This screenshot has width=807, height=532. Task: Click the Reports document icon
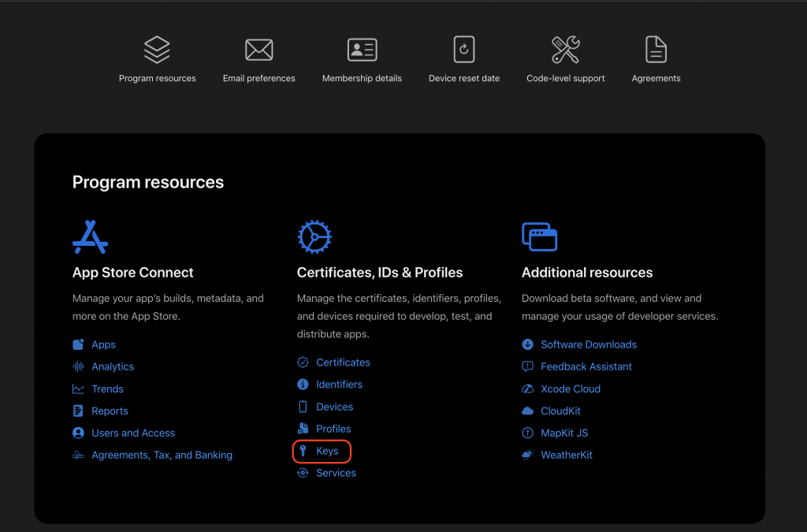[x=78, y=411]
